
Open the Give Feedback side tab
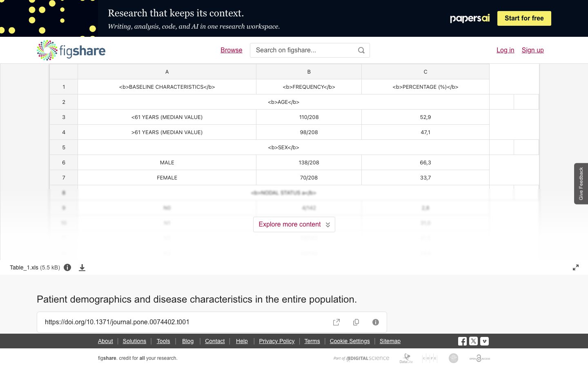point(581,184)
